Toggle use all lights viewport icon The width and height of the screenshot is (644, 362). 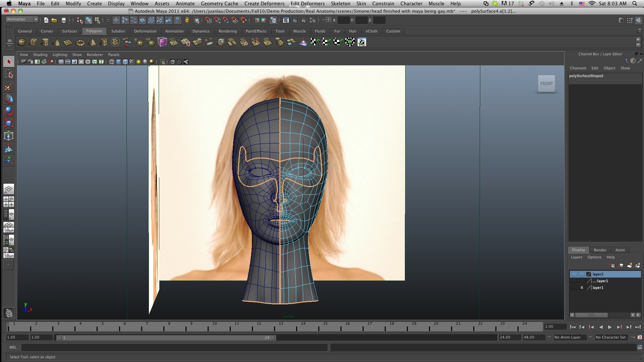pyautogui.click(x=139, y=62)
